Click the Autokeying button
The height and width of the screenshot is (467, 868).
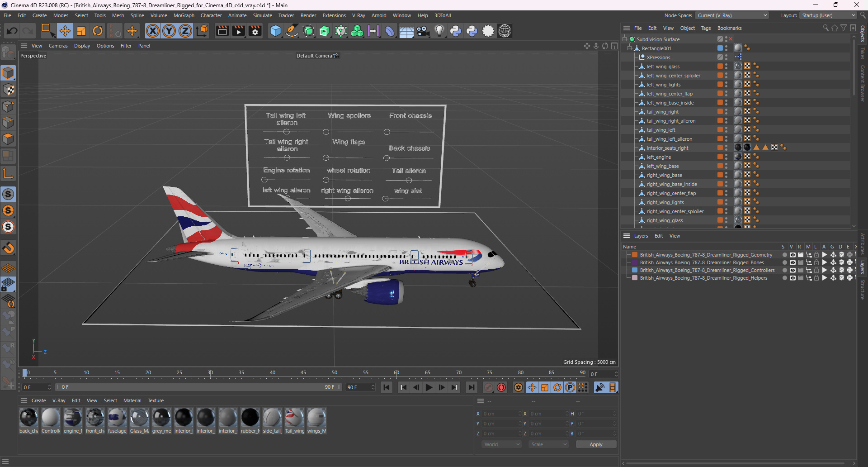point(501,387)
